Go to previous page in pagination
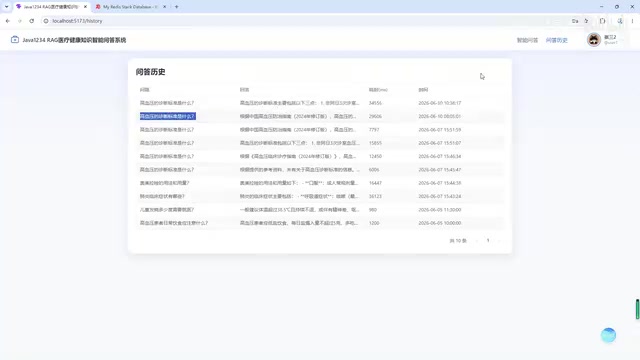640x360 pixels. click(476, 241)
